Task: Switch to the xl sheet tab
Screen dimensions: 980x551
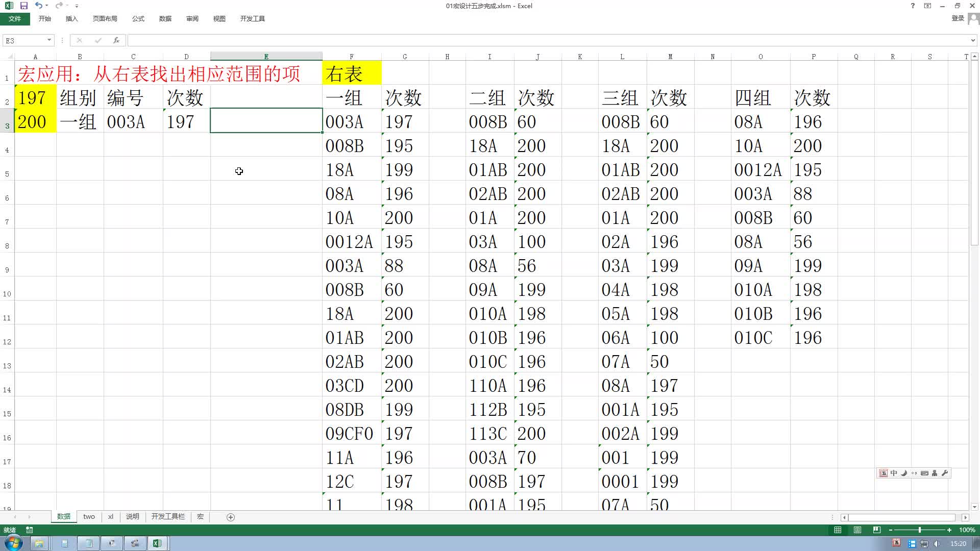Action: 111,516
